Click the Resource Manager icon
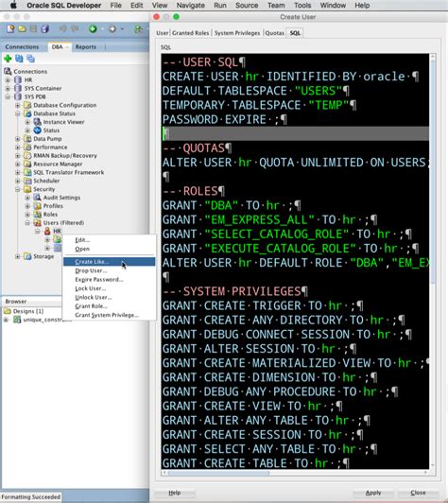This screenshot has height=503, width=448. 27,164
